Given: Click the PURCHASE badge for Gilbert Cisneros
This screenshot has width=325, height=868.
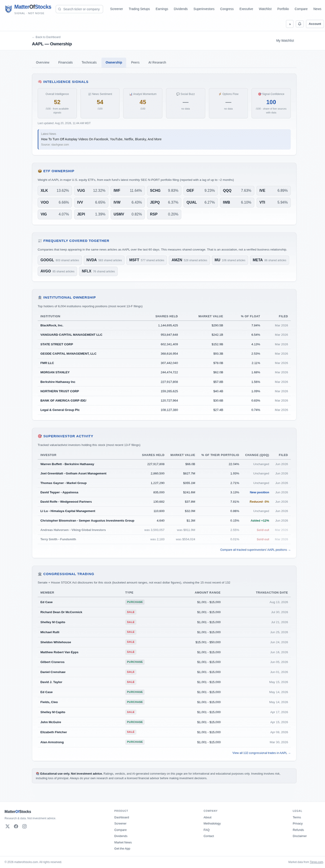Looking at the screenshot, I should coord(135,662).
